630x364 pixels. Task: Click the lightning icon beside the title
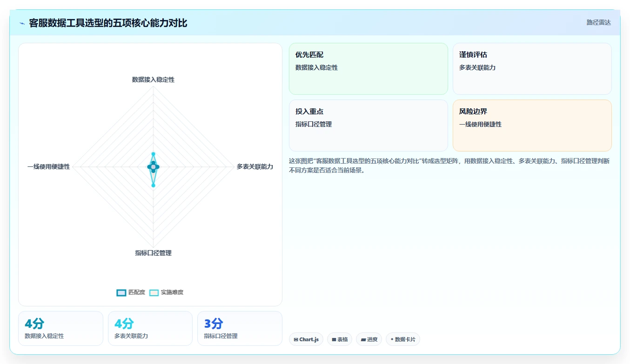[x=22, y=23]
